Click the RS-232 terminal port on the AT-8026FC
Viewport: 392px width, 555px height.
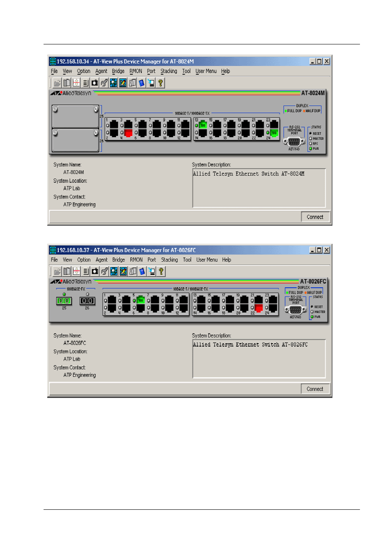point(295,310)
